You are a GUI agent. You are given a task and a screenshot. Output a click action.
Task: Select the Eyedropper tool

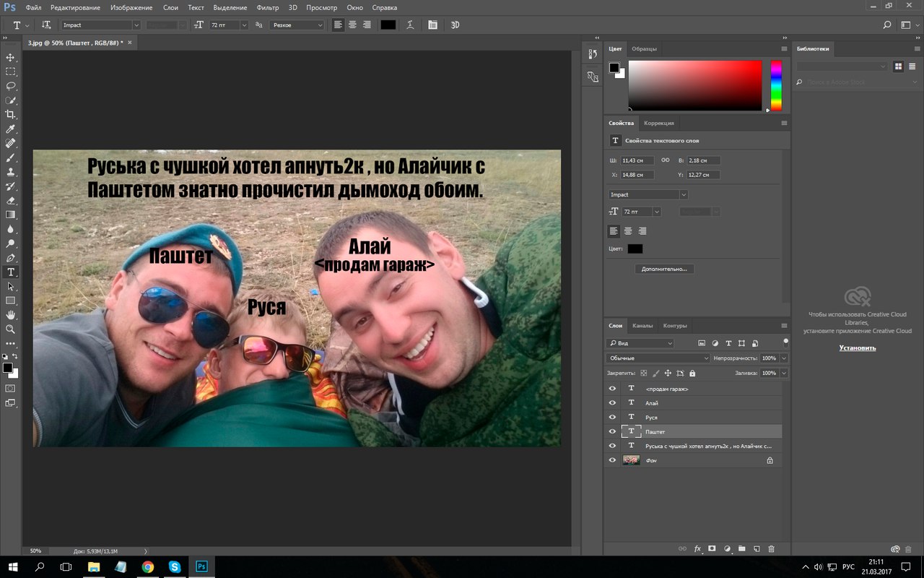pyautogui.click(x=11, y=129)
